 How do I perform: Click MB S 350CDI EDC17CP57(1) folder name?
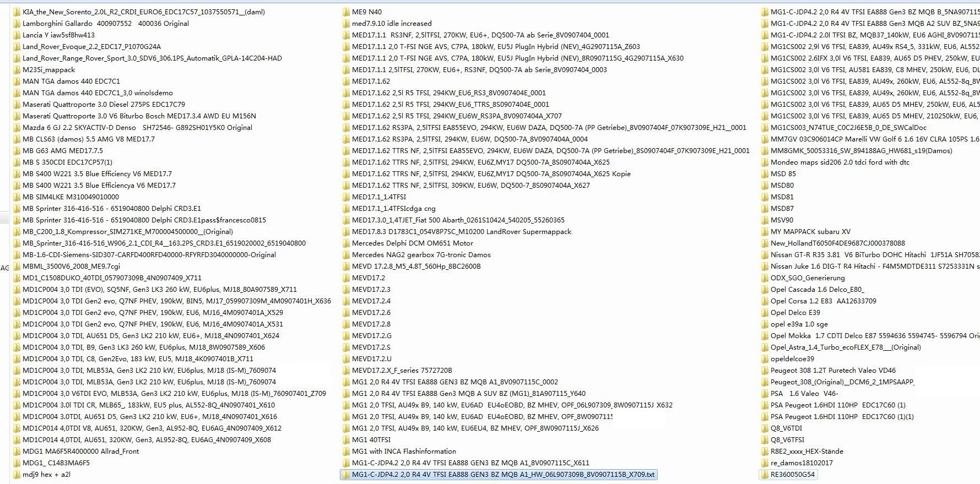click(x=67, y=162)
